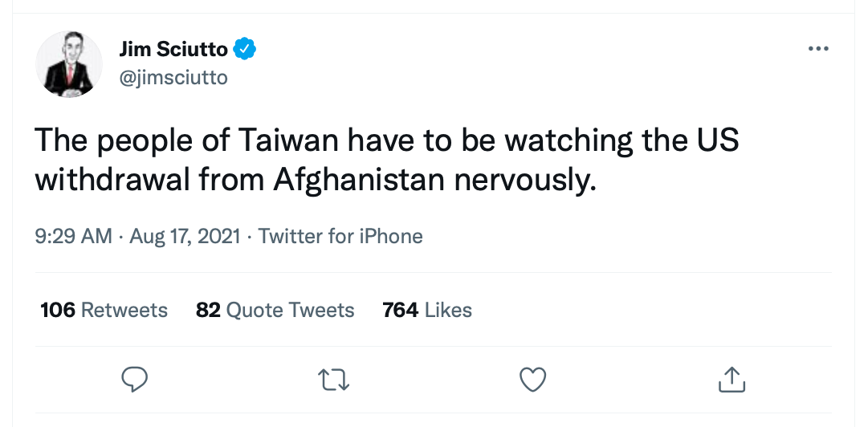Viewport: 868px width, 427px height.
Task: Click the Jim Sciutto display name
Action: click(x=173, y=50)
